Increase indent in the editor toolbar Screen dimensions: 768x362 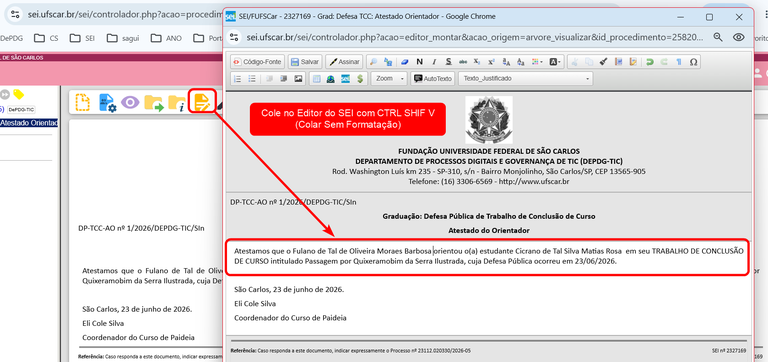point(284,78)
